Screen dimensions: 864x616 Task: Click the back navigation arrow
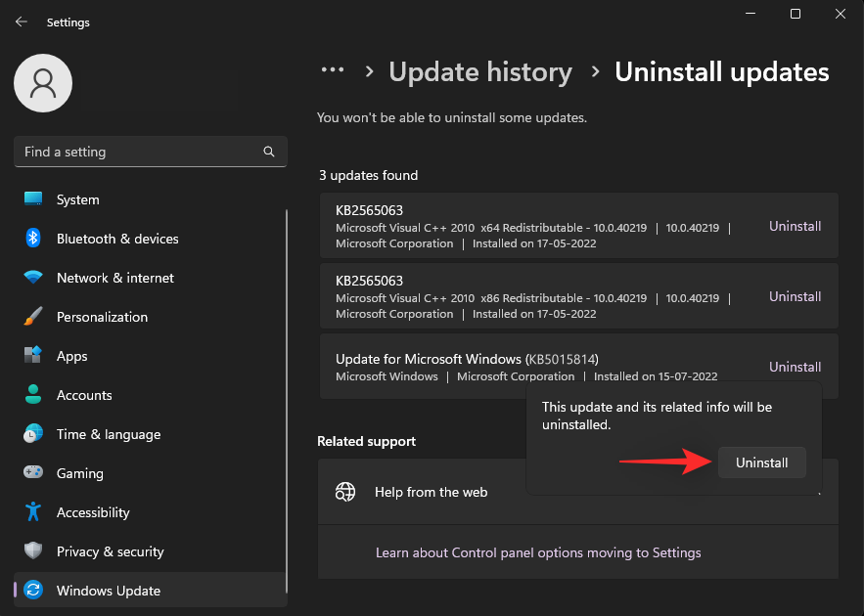click(21, 22)
